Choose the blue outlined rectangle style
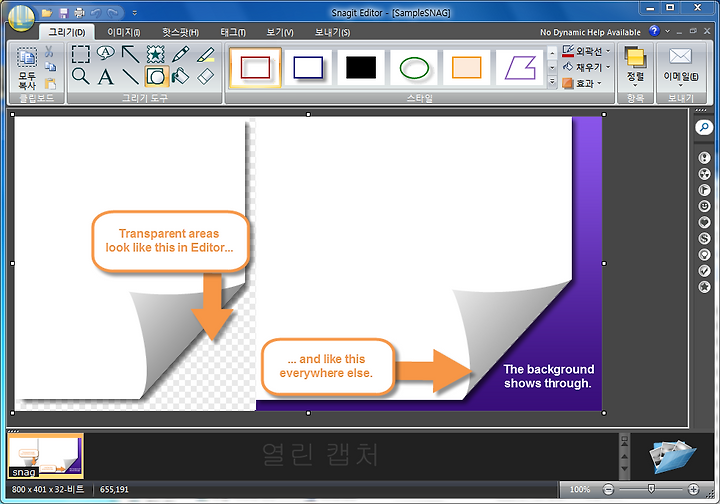The height and width of the screenshot is (504, 720). [x=308, y=67]
